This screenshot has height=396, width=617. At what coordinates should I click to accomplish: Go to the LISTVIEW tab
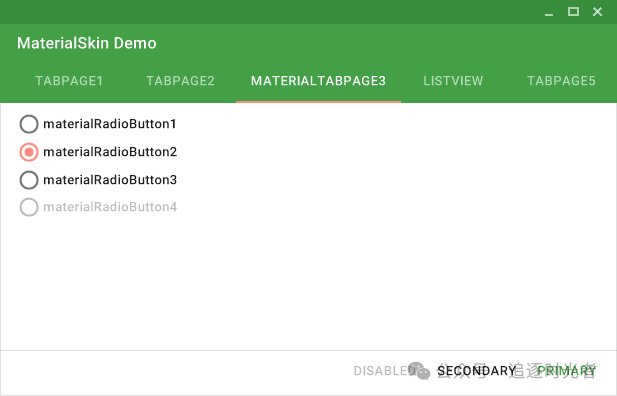tap(453, 81)
